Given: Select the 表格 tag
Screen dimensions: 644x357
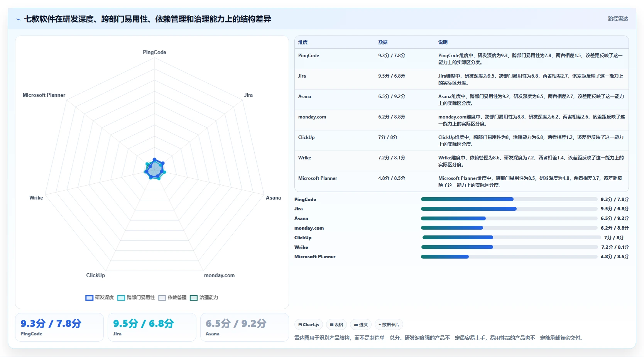Looking at the screenshot, I should 336,325.
